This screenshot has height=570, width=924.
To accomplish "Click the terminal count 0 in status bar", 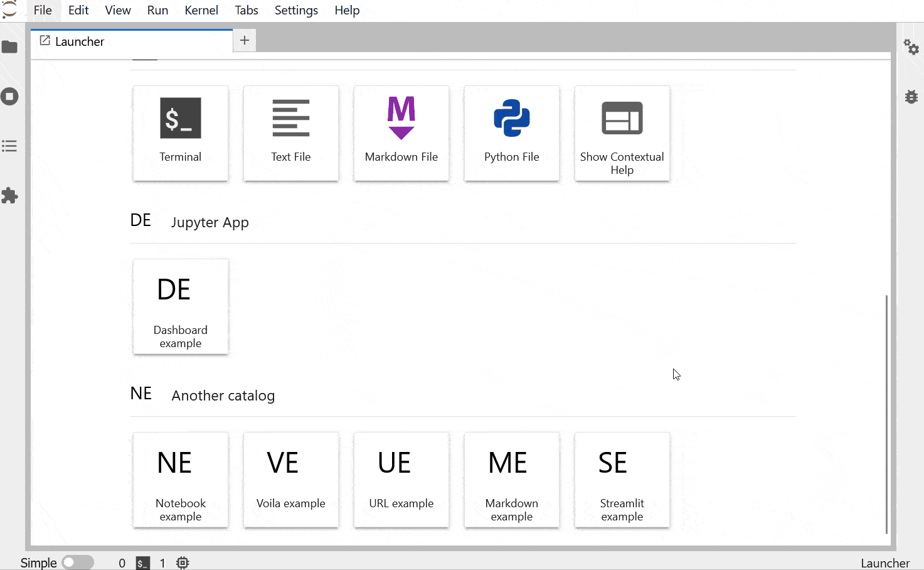I will [x=122, y=563].
